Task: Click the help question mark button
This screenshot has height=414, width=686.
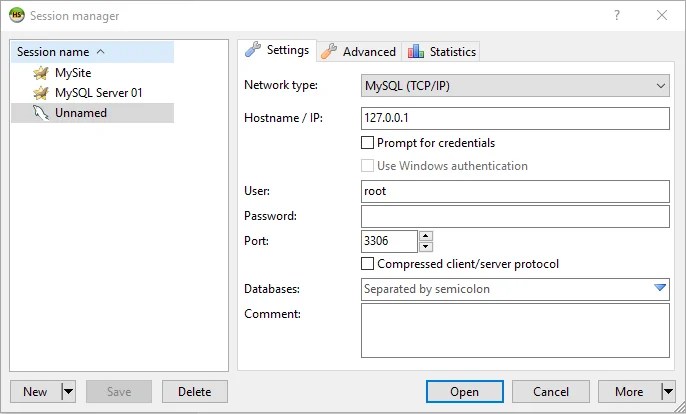Action: pos(616,15)
